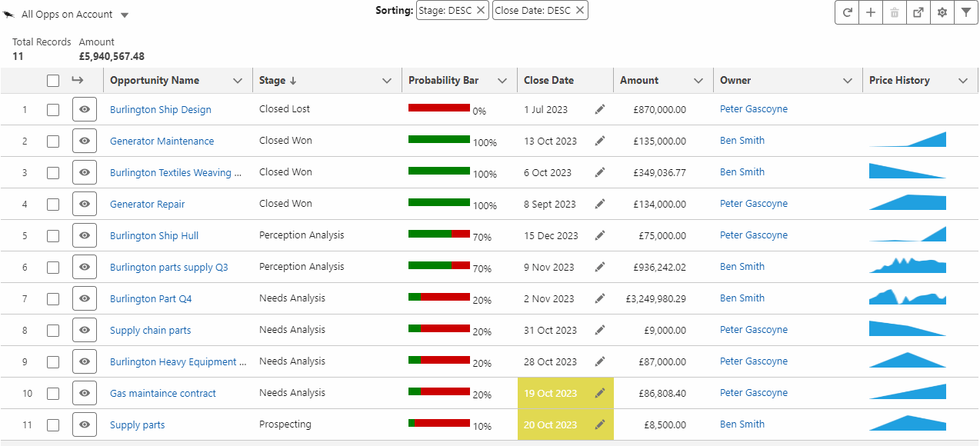
Task: Open Probability Bar column menu chevron
Action: pyautogui.click(x=502, y=81)
